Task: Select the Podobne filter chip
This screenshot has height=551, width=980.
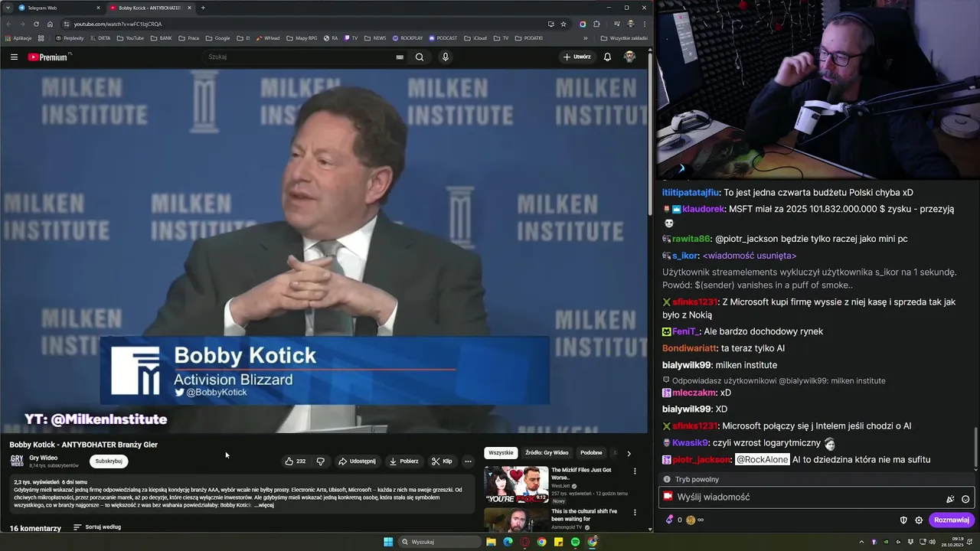Action: pos(591,453)
